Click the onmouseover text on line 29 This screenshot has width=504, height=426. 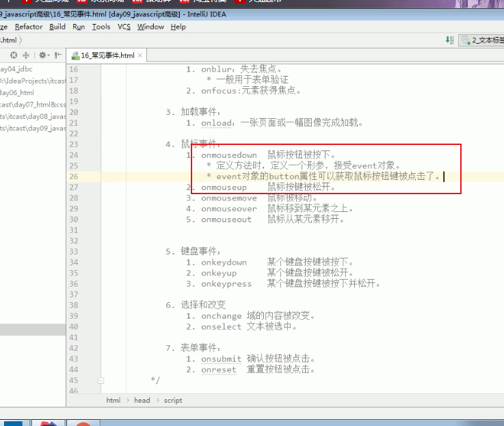[229, 209]
